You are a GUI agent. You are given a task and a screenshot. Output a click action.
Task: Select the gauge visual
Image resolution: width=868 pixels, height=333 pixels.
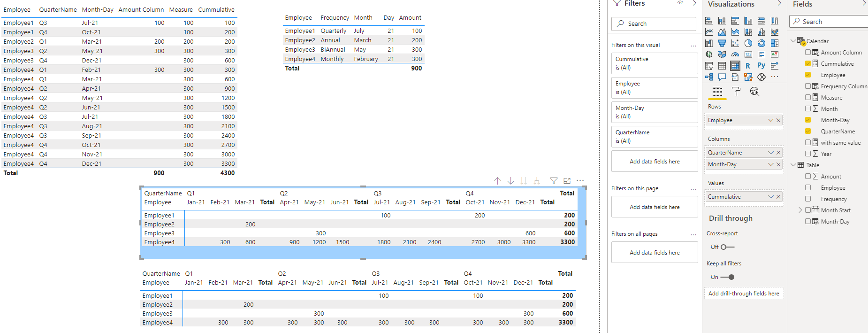click(x=735, y=54)
